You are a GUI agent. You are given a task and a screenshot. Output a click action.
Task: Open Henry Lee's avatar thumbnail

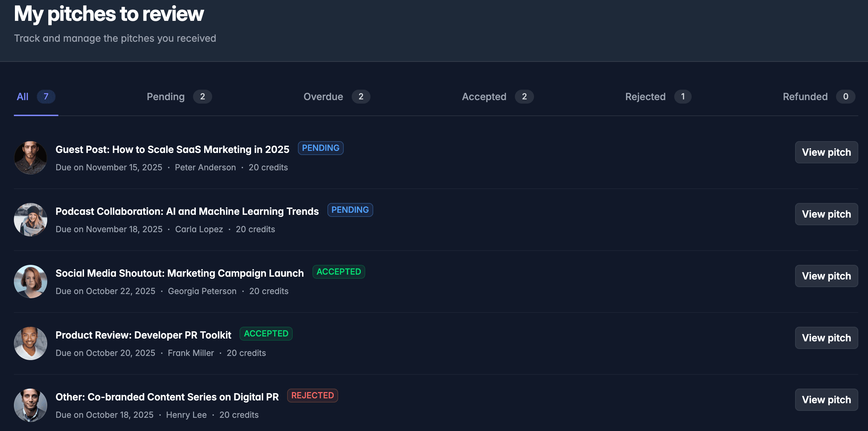(31, 405)
